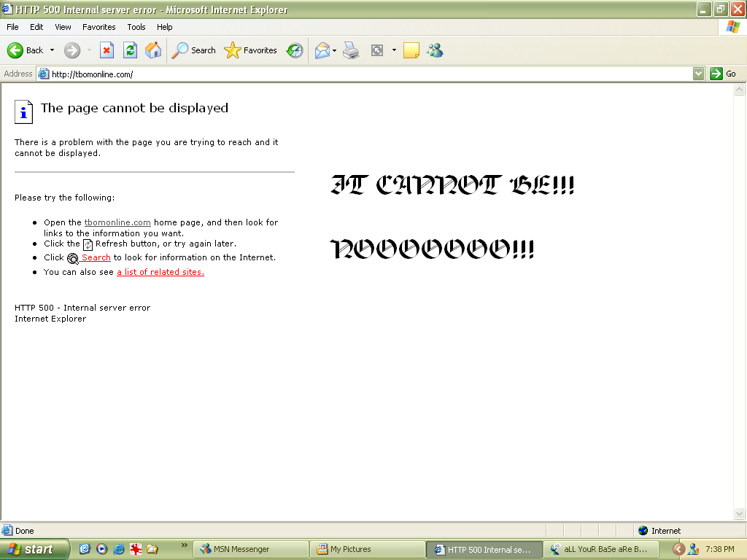Viewport: 747px width, 560px height.
Task: Expand hidden tray icons arrow
Action: point(678,549)
